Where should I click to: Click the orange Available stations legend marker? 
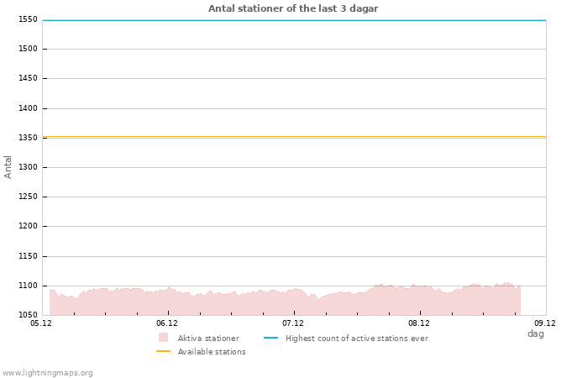163,351
